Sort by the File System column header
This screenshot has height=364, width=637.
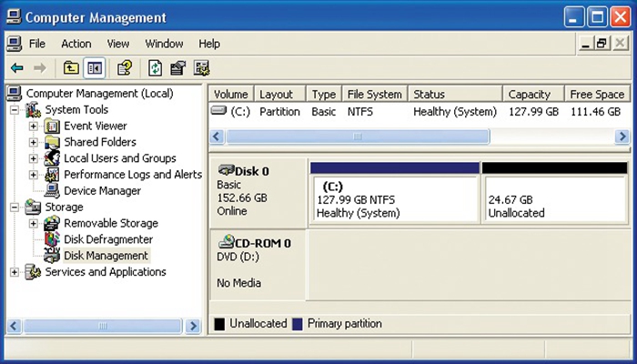click(375, 94)
